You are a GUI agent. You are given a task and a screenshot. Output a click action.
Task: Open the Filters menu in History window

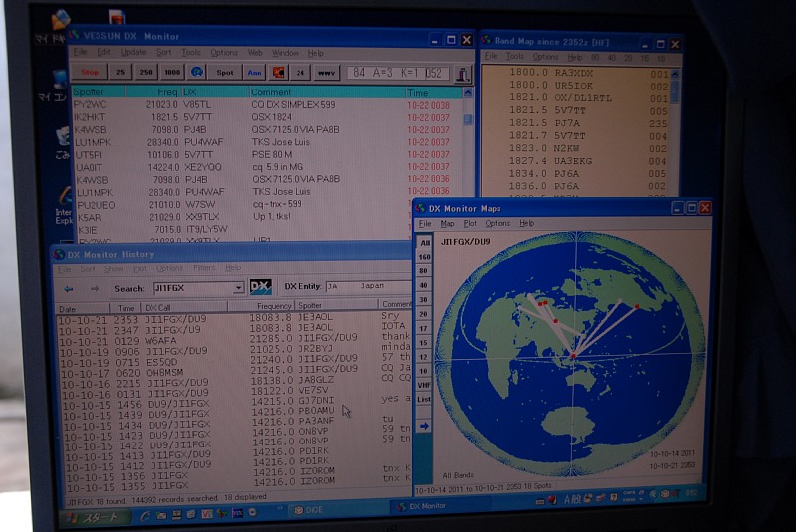click(x=204, y=268)
